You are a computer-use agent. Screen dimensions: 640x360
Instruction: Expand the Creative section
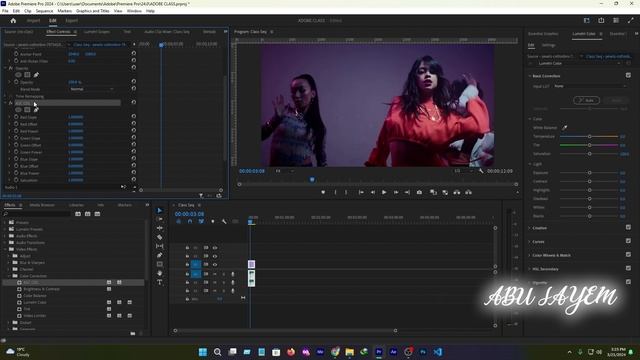click(530, 228)
